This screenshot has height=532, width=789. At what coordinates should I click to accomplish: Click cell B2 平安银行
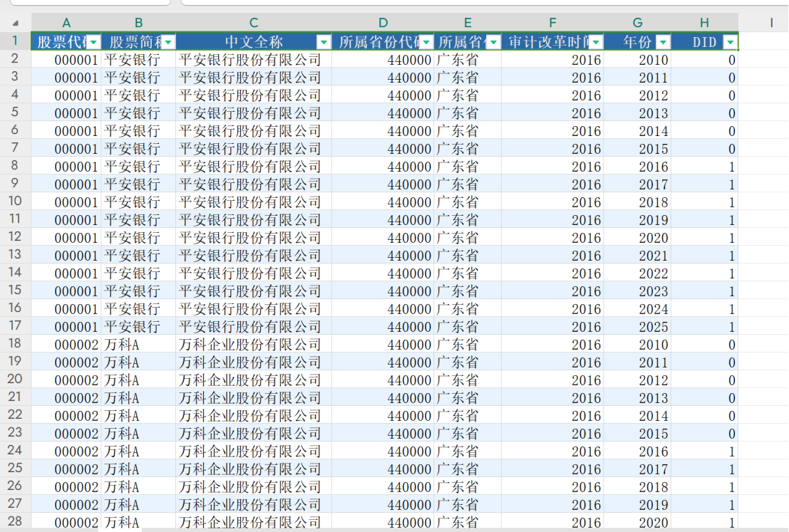coord(138,60)
